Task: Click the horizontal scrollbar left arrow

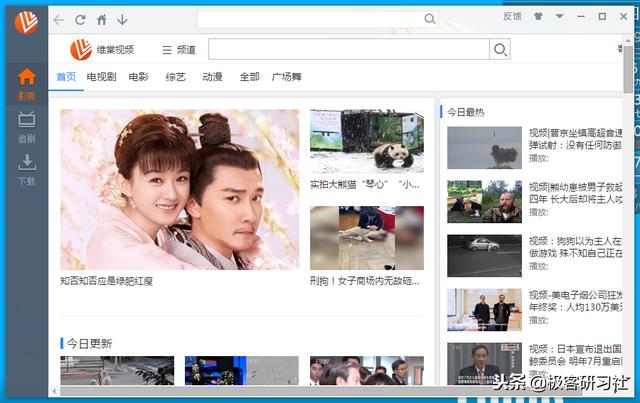Action: (x=54, y=392)
